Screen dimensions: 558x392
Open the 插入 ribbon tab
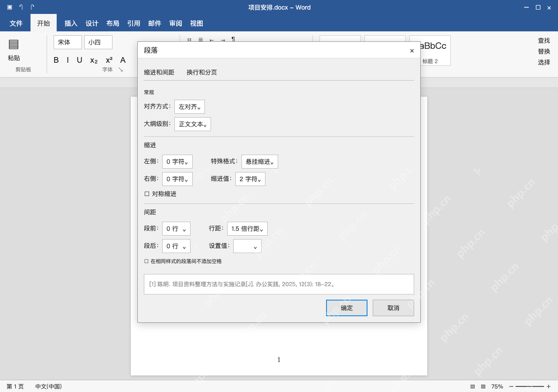71,24
